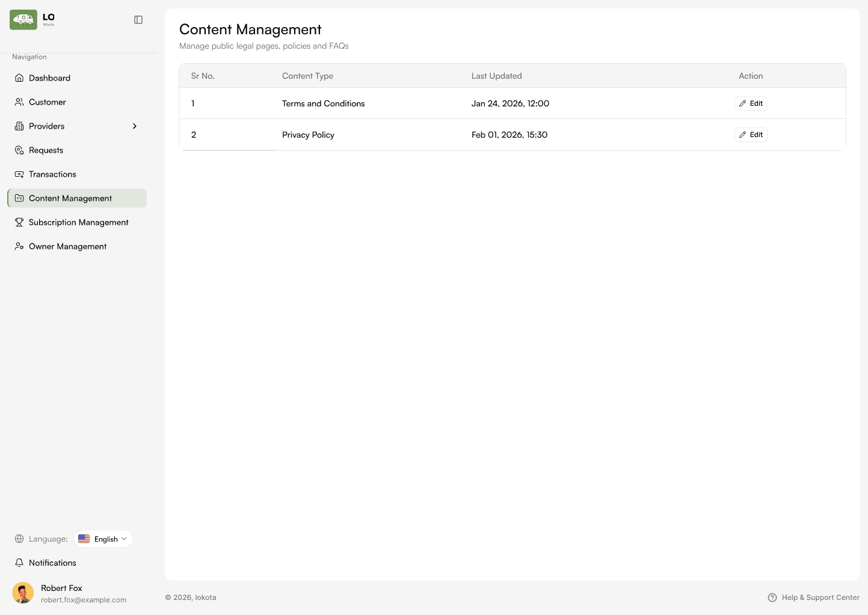Go to the Customer section
868x615 pixels.
[77, 102]
